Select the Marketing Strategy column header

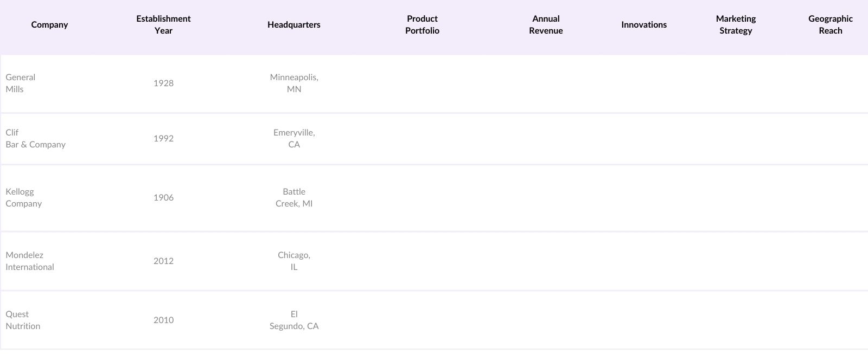[x=736, y=25]
